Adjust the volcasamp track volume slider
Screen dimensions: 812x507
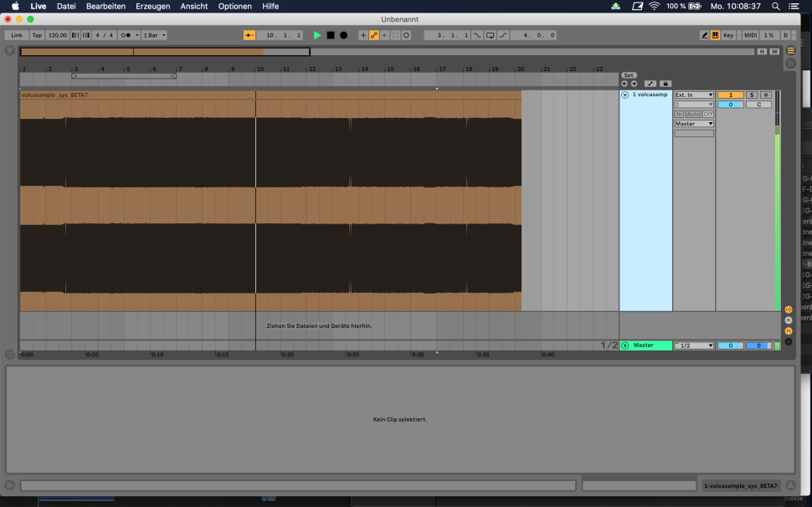click(730, 105)
